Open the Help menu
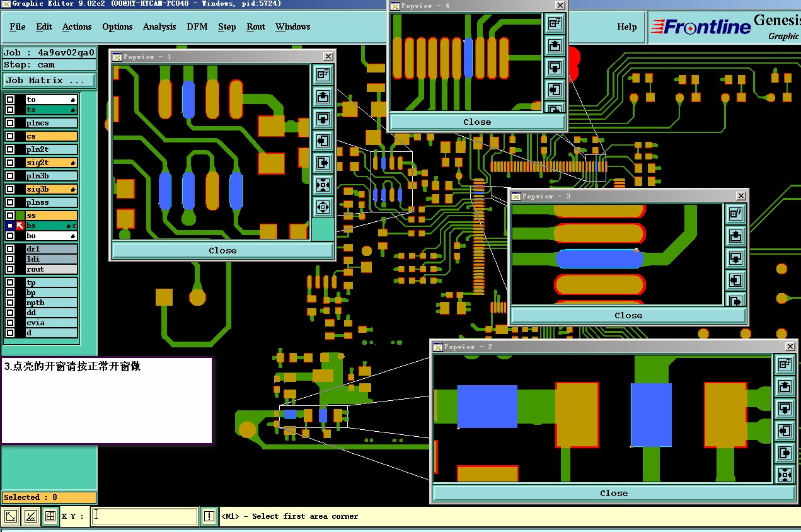 pos(626,26)
